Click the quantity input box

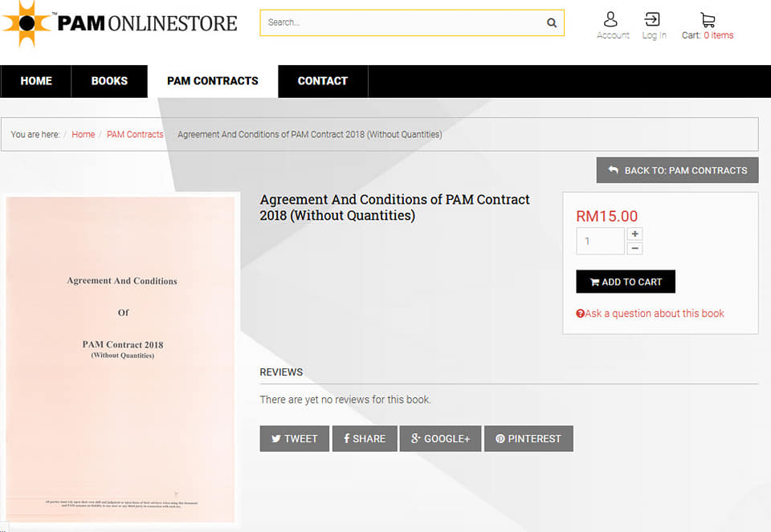[x=601, y=241]
